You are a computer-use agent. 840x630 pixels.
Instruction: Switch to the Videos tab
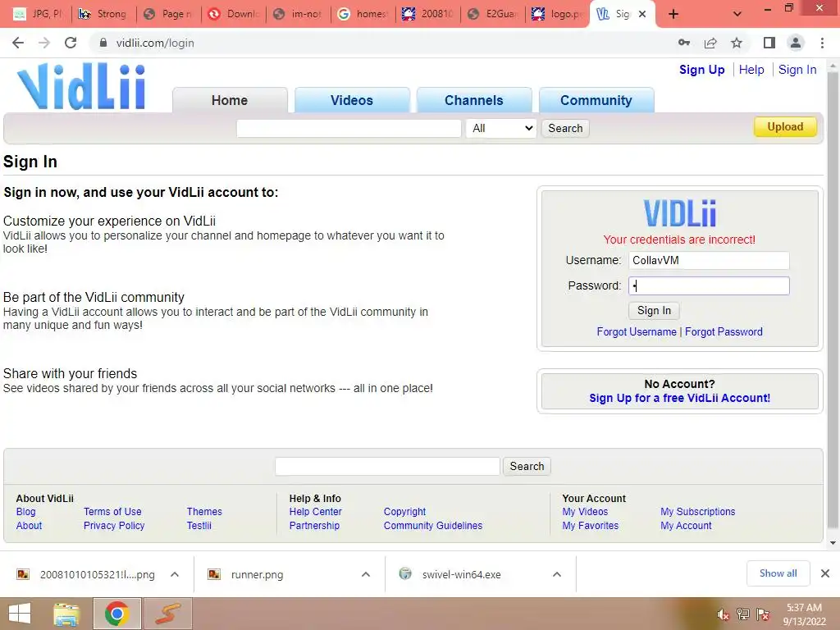point(352,100)
